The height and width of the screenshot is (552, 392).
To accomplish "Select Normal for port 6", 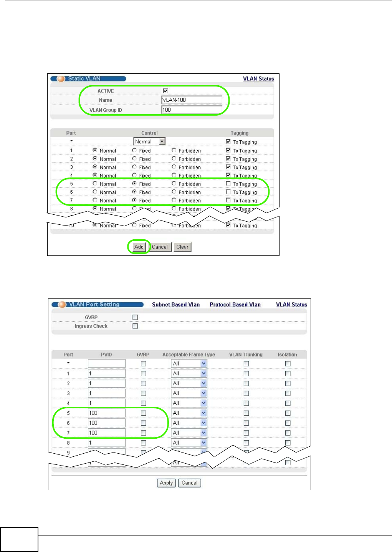I will point(95,192).
